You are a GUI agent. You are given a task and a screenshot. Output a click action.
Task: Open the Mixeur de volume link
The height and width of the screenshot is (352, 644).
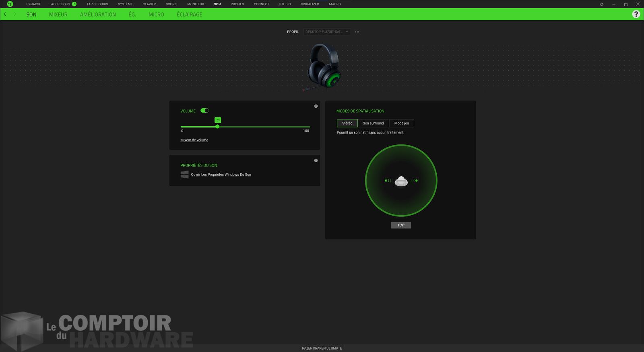(194, 140)
